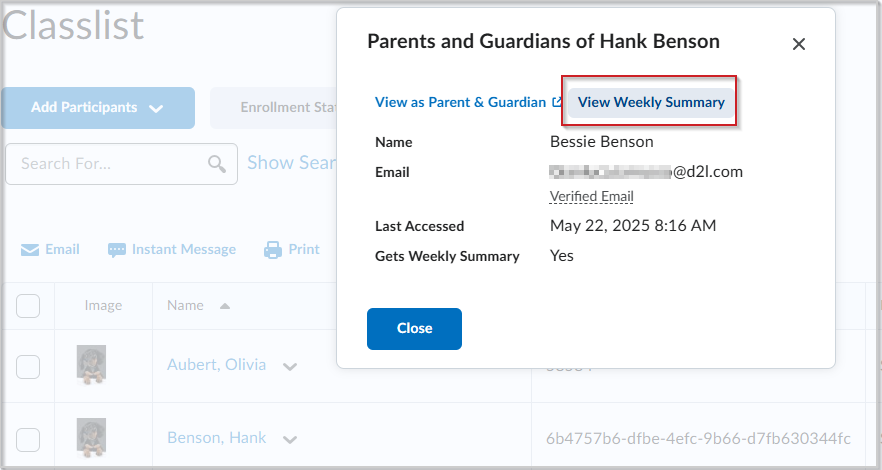Click Hank Benson's profile image
This screenshot has height=470, width=882.
[x=92, y=438]
